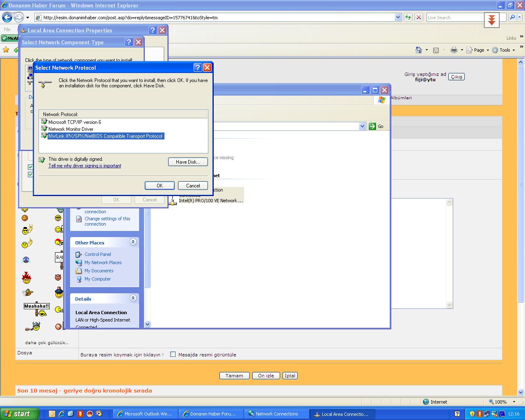Collapse the Other Places panel
The width and height of the screenshot is (525, 420).
(x=133, y=242)
